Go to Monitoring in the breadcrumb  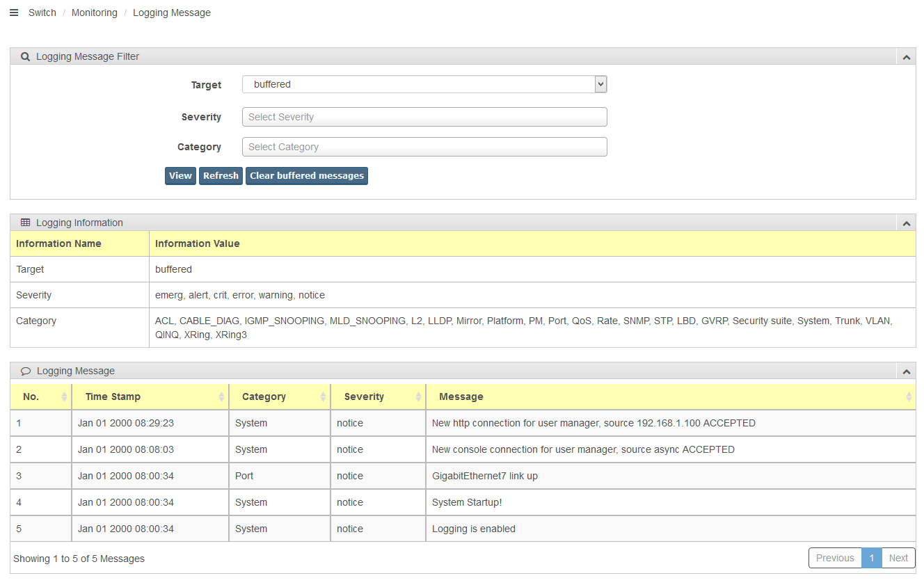[x=94, y=13]
